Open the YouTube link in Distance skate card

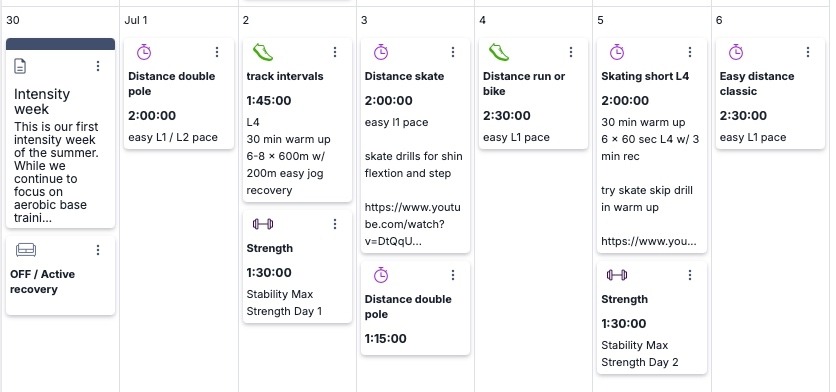tap(412, 224)
